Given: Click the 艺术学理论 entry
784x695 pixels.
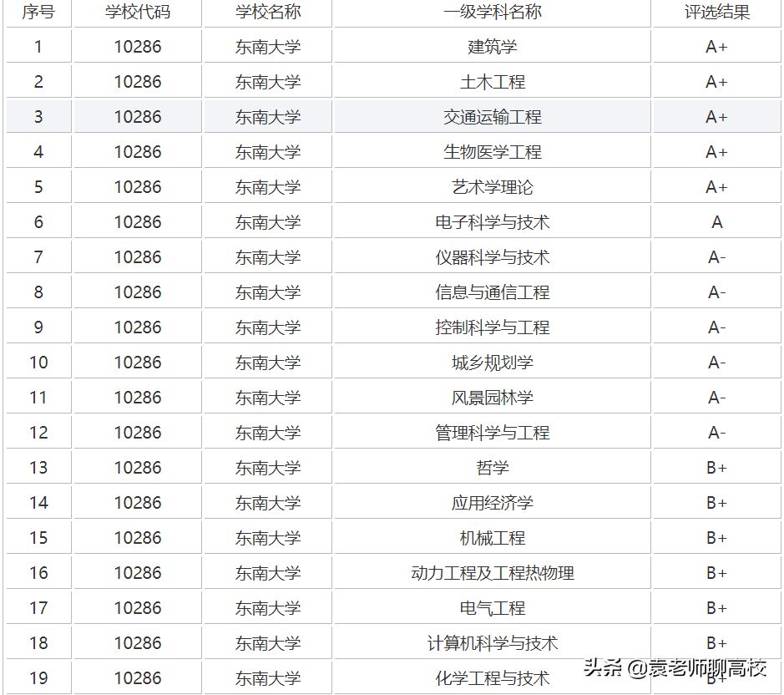Looking at the screenshot, I should (492, 186).
